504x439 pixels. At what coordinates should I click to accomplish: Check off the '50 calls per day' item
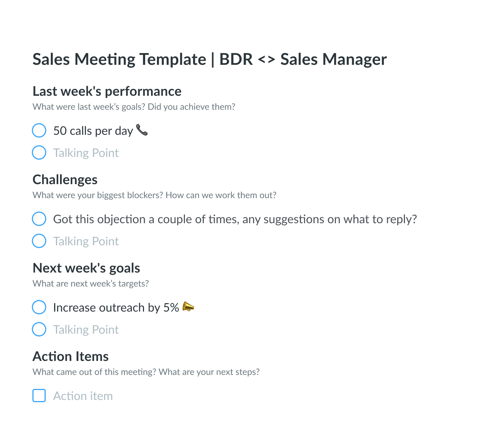pos(39,130)
